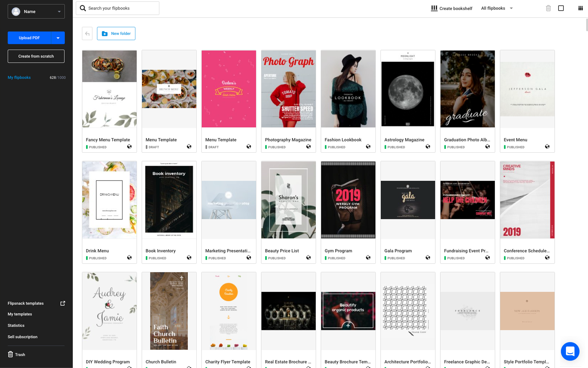Open My flipbooks in sidebar
The image size is (588, 368).
click(x=19, y=78)
